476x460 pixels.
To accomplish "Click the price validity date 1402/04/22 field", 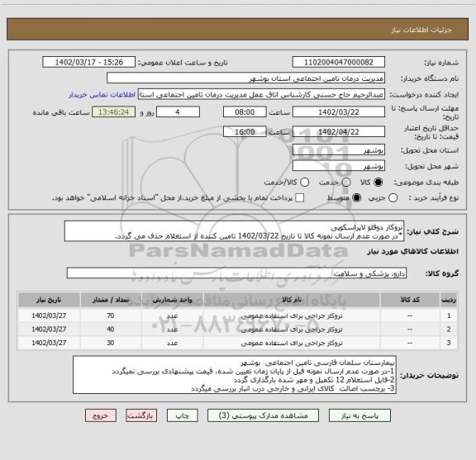I will point(339,131).
